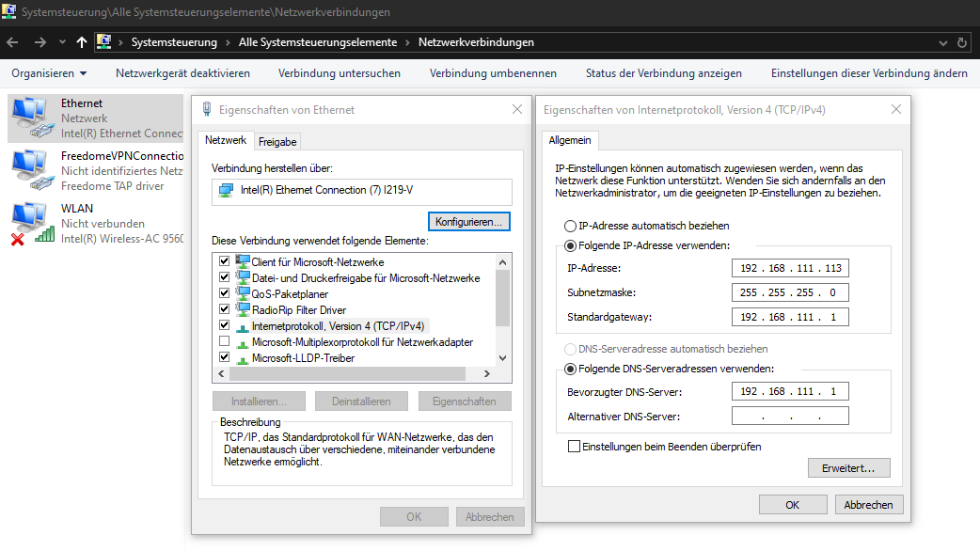
Task: Click the RadioRip Filter Driver item icon
Action: 243,309
